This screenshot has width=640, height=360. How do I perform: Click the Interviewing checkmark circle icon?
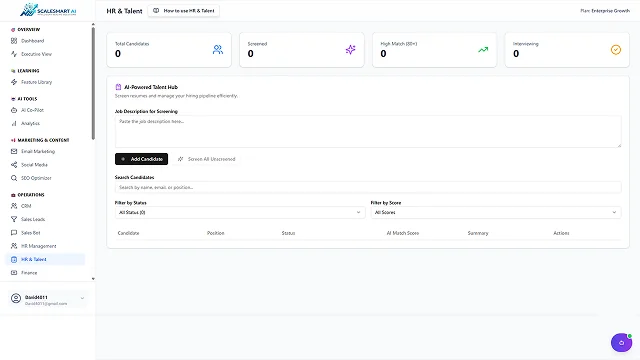616,50
